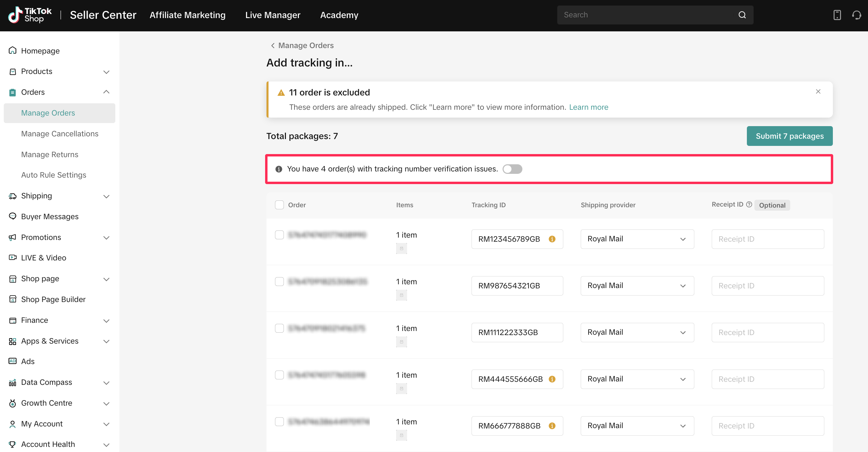Click the Submit 7 packages button
This screenshot has width=868, height=452.
790,136
